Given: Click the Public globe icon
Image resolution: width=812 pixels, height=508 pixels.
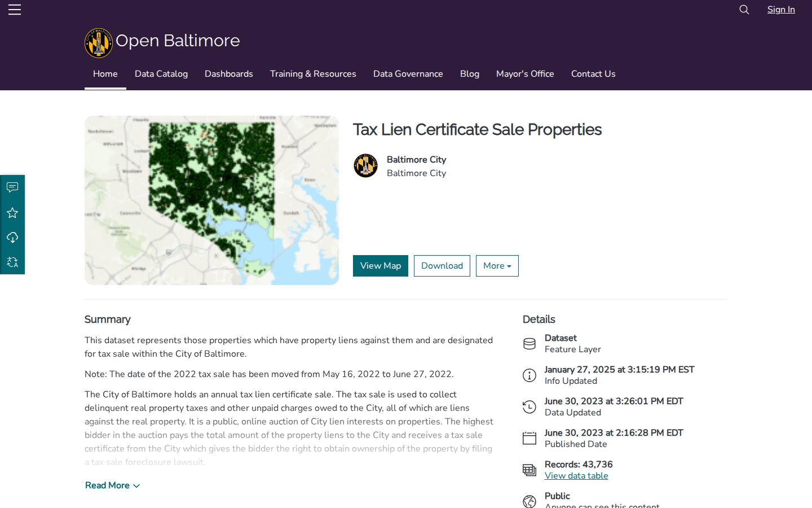Looking at the screenshot, I should 529,501.
